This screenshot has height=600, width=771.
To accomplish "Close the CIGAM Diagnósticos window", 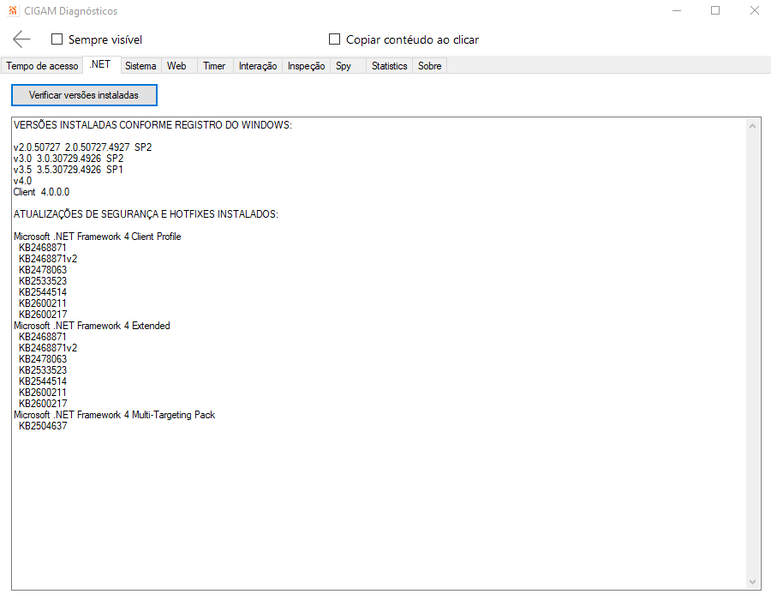I will tap(754, 10).
